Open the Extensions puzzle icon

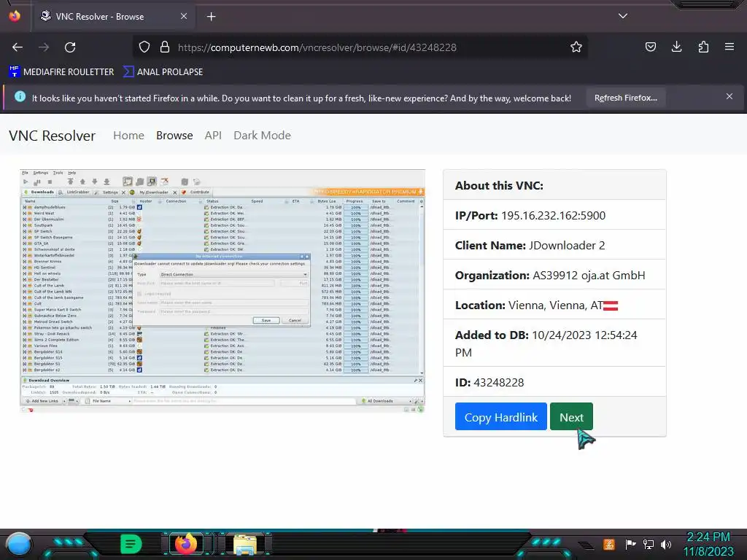(703, 47)
